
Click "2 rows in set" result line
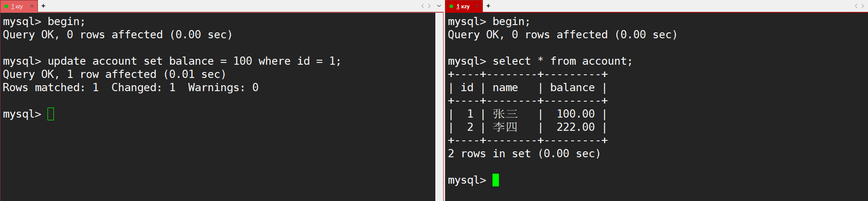[524, 154]
